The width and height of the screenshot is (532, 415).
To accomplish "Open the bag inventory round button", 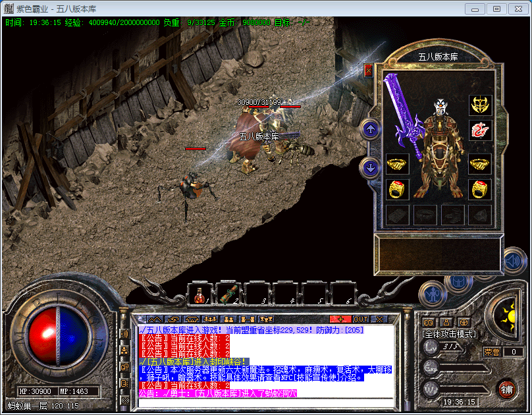I will pyautogui.click(x=460, y=283).
